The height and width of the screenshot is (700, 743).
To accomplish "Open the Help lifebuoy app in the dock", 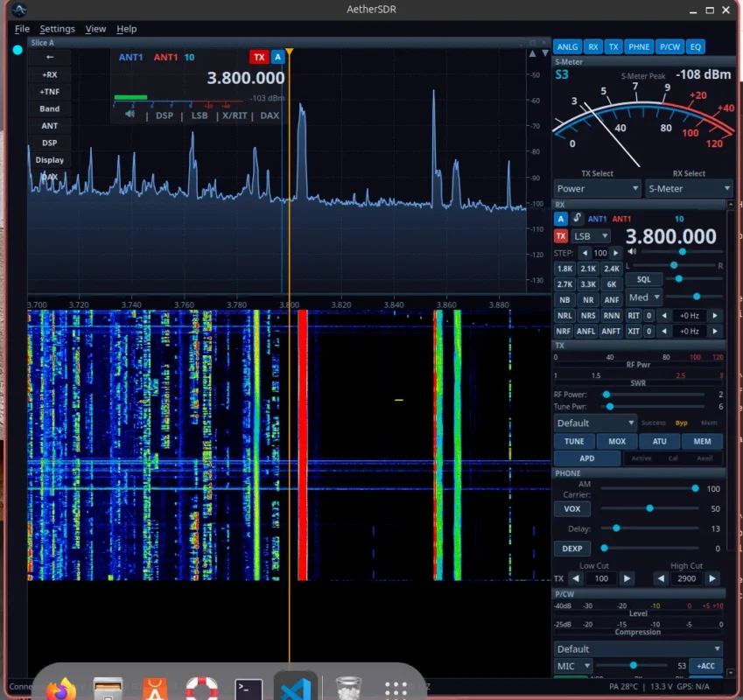I will tap(201, 689).
